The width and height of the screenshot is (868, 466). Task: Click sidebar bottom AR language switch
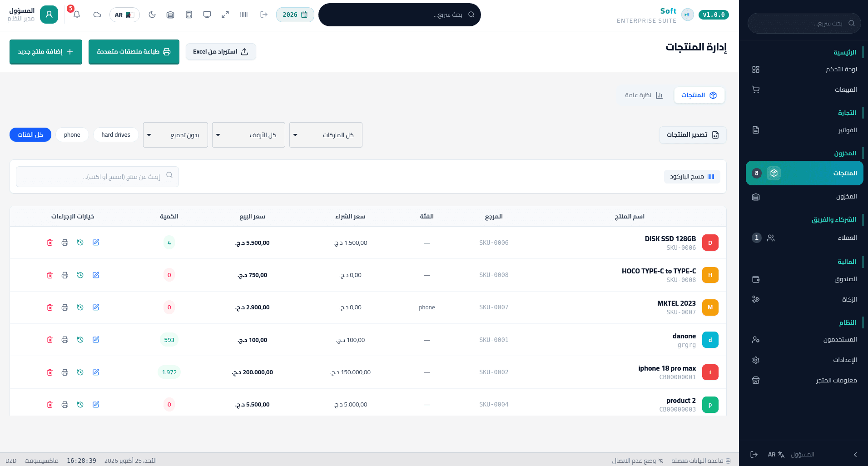pyautogui.click(x=776, y=455)
